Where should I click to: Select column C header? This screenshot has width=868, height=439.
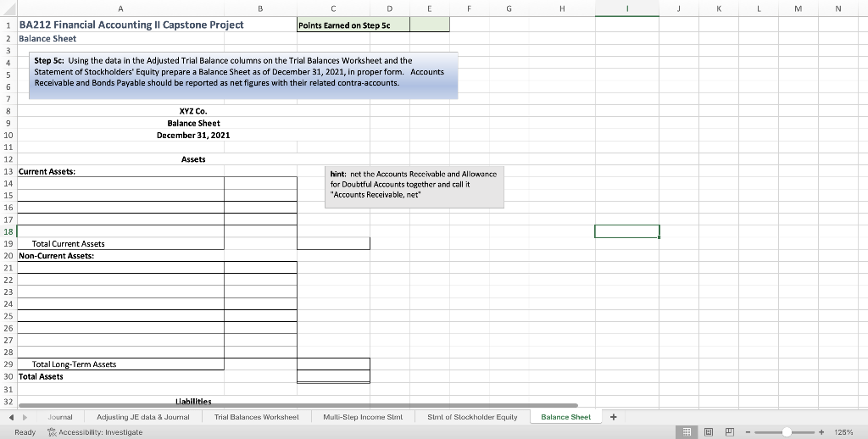pyautogui.click(x=333, y=8)
